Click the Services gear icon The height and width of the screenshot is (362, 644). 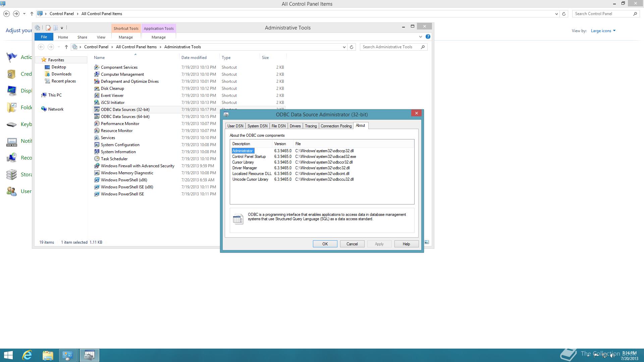coord(97,138)
